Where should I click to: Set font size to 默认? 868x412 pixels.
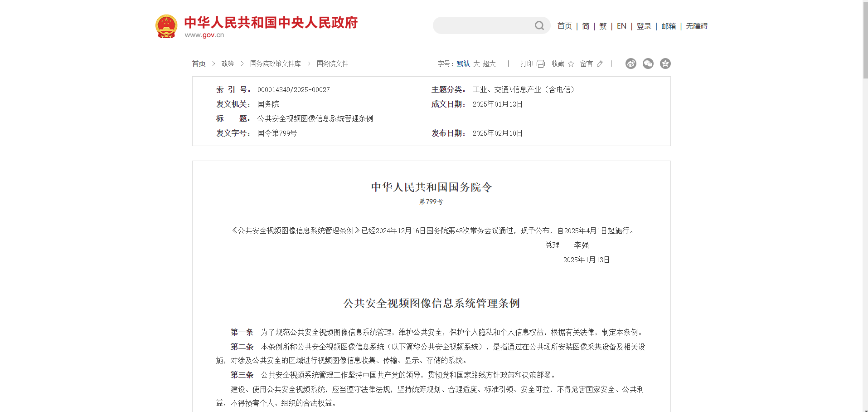(x=463, y=64)
